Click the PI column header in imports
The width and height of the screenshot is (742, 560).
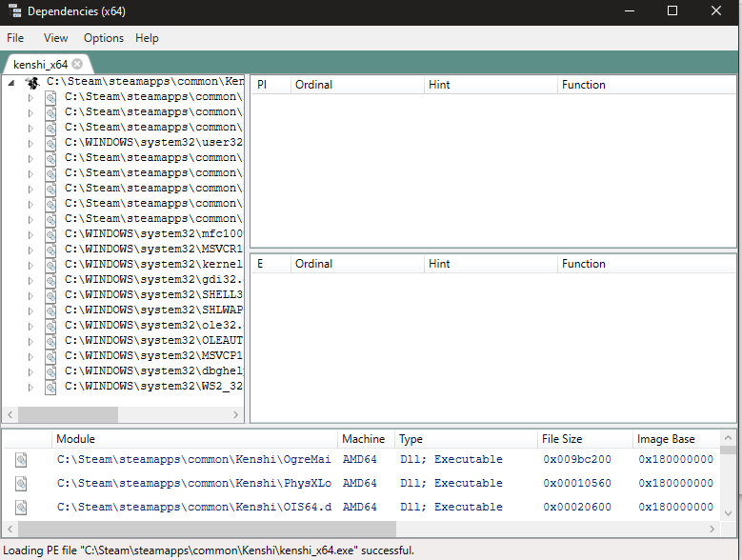click(271, 85)
